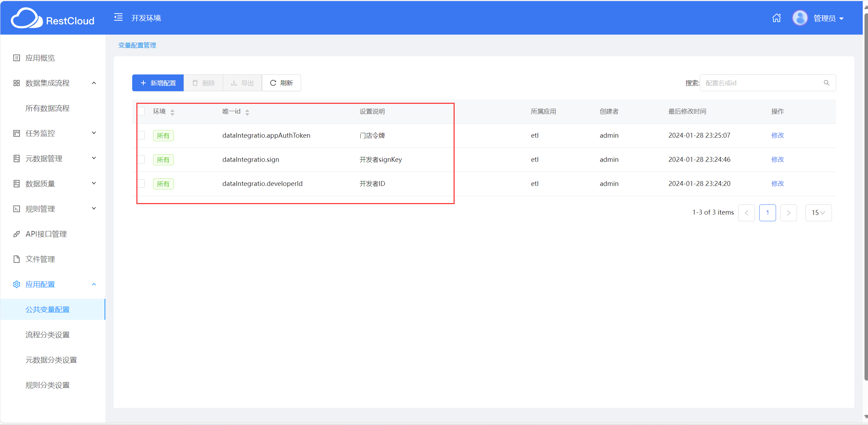Viewport: 868px width, 425px height.
Task: Collapse sidebar with the menu fold icon
Action: click(x=118, y=17)
